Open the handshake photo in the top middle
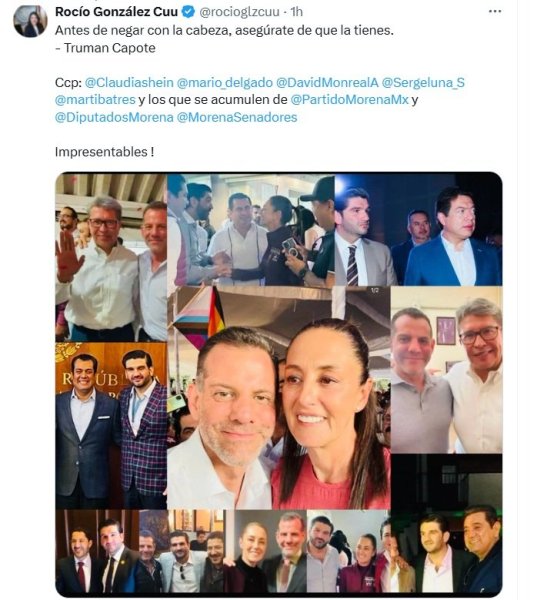 (251, 230)
